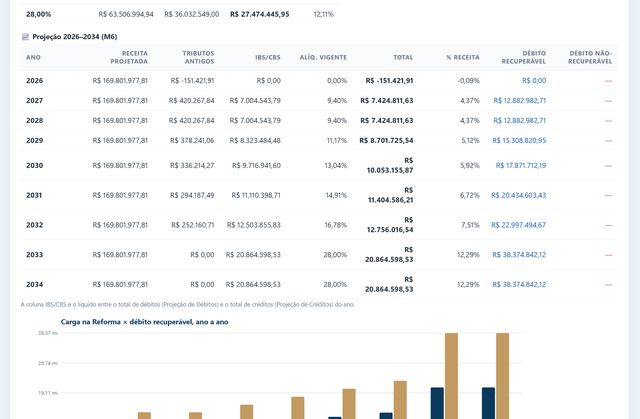Click the bold value R$ 27.474.445,95
640x419 pixels.
[260, 14]
